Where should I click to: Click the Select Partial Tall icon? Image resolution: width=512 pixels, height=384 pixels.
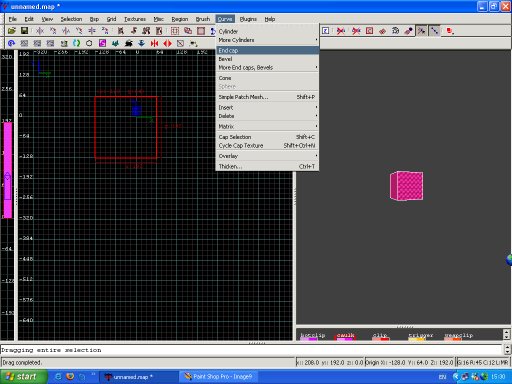146,31
